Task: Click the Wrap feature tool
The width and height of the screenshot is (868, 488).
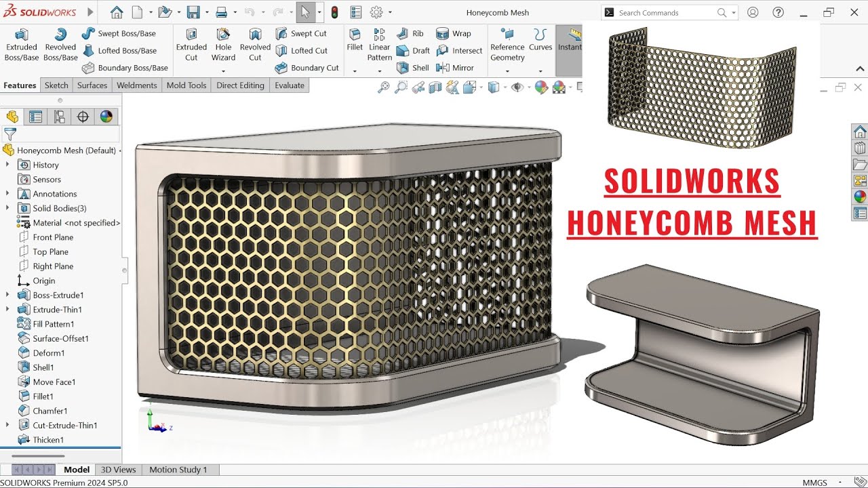Action: point(454,33)
